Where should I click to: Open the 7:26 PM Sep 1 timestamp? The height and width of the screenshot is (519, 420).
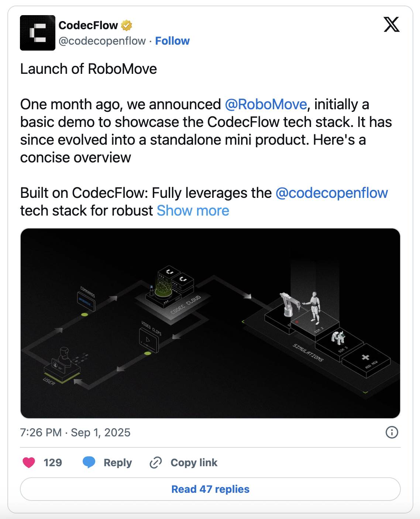[x=75, y=433]
